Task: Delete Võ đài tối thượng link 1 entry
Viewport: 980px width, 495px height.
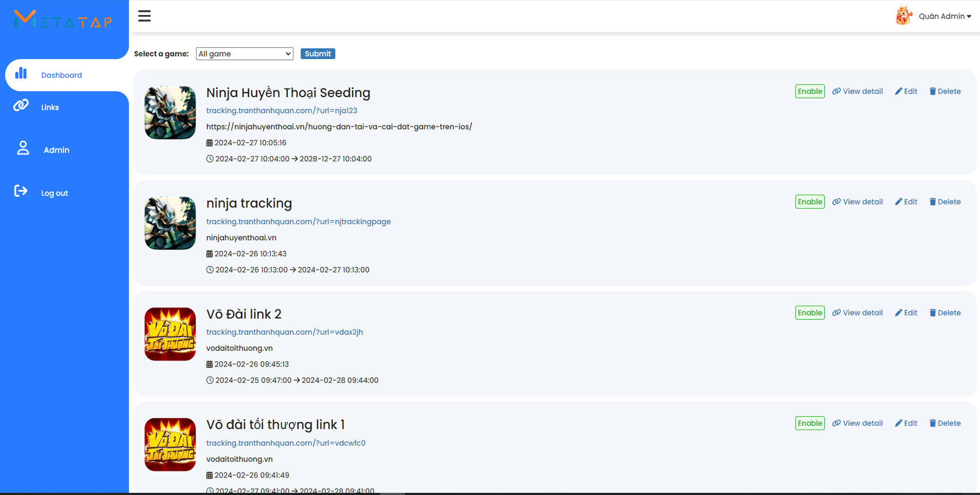Action: 945,423
